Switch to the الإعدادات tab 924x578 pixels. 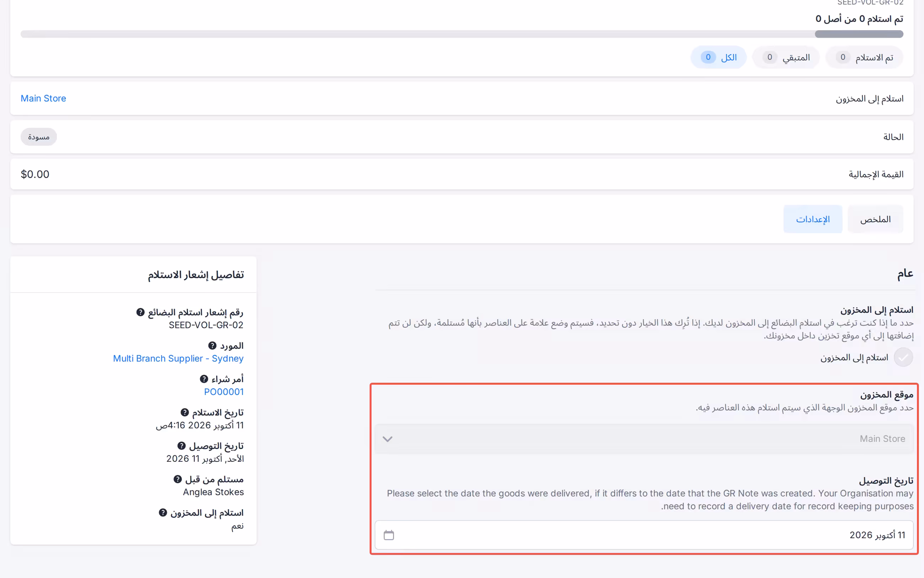point(813,219)
